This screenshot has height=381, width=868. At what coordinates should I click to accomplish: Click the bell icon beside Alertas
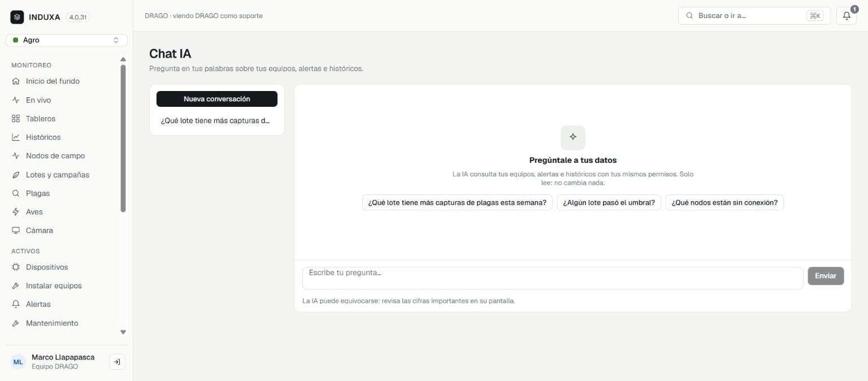[16, 304]
